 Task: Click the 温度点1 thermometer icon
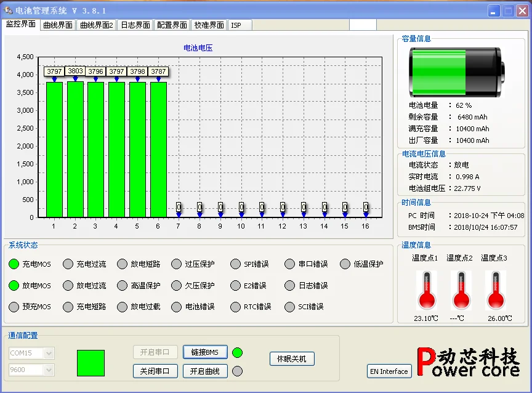[426, 291]
